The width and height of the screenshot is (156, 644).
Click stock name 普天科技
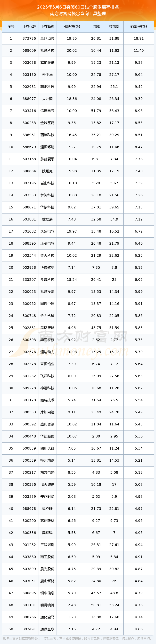tap(47, 255)
